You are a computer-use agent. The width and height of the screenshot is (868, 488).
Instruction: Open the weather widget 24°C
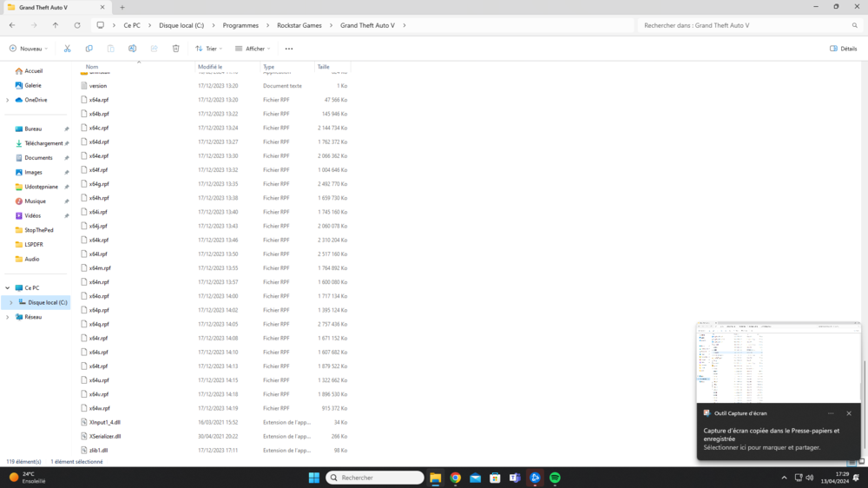coord(28,478)
